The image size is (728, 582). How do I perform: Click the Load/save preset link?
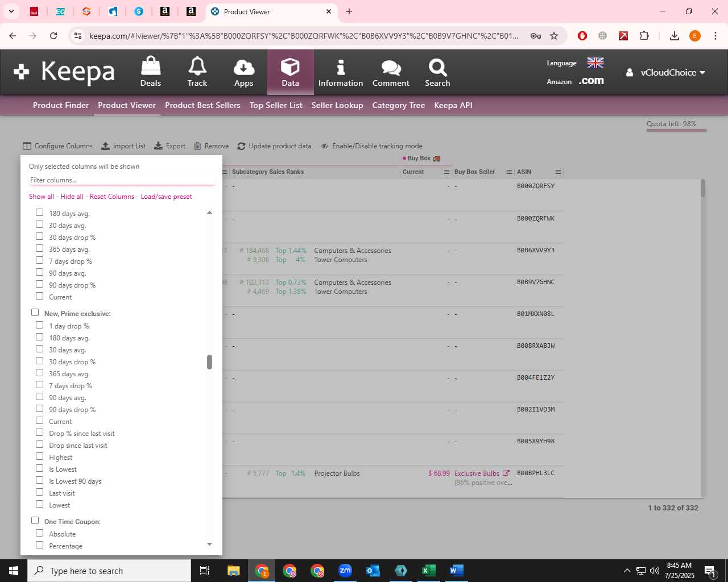pyautogui.click(x=166, y=197)
